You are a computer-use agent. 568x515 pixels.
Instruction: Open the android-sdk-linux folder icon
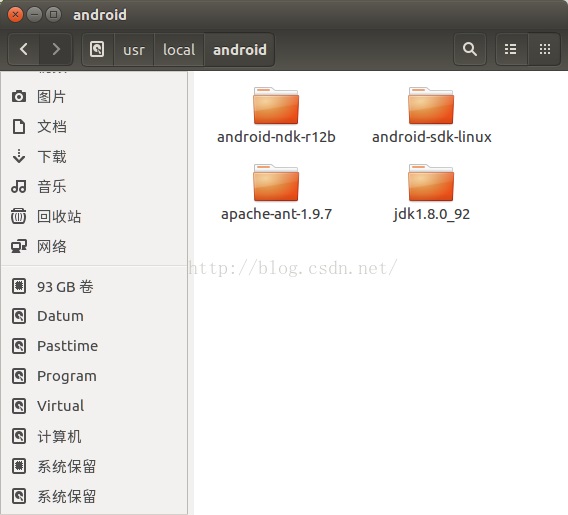431,106
